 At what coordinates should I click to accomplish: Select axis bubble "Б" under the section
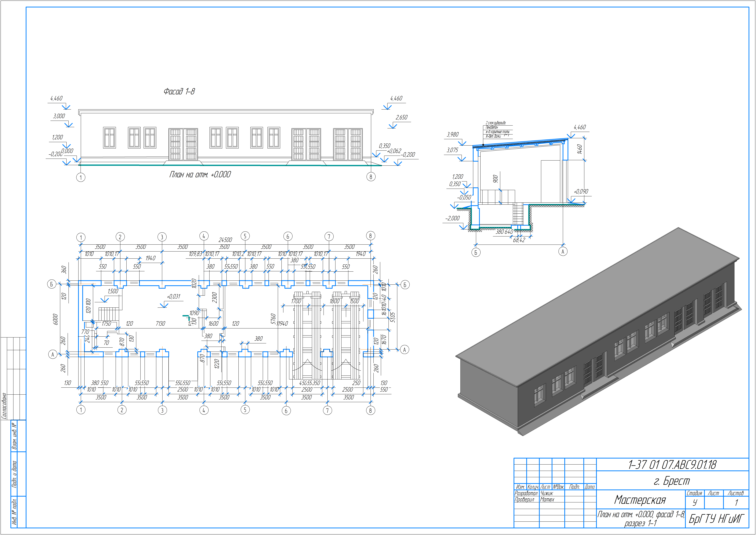pyautogui.click(x=476, y=252)
